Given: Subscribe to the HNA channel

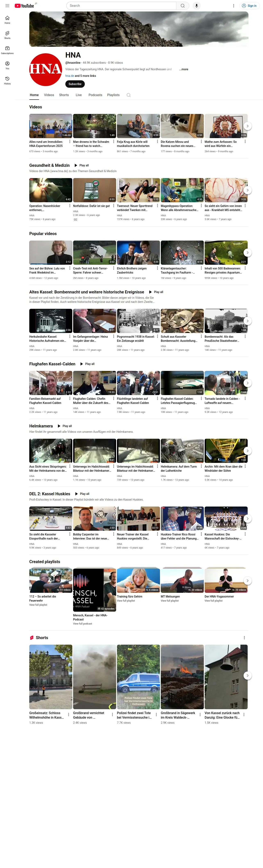Looking at the screenshot, I should pyautogui.click(x=75, y=84).
